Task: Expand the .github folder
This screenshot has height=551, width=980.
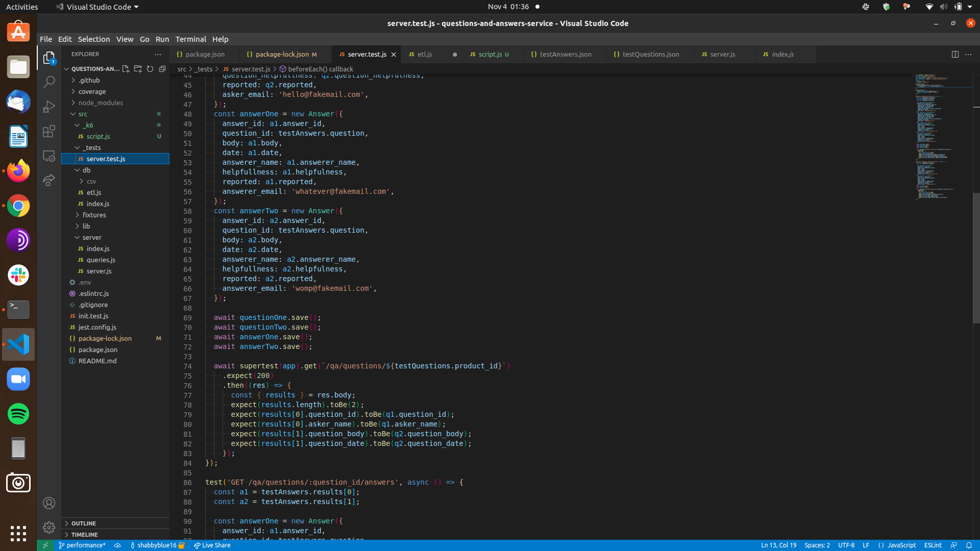Action: point(115,80)
